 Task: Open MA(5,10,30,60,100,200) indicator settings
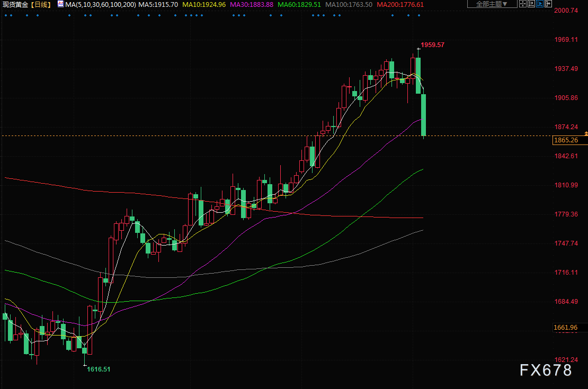tap(101, 4)
